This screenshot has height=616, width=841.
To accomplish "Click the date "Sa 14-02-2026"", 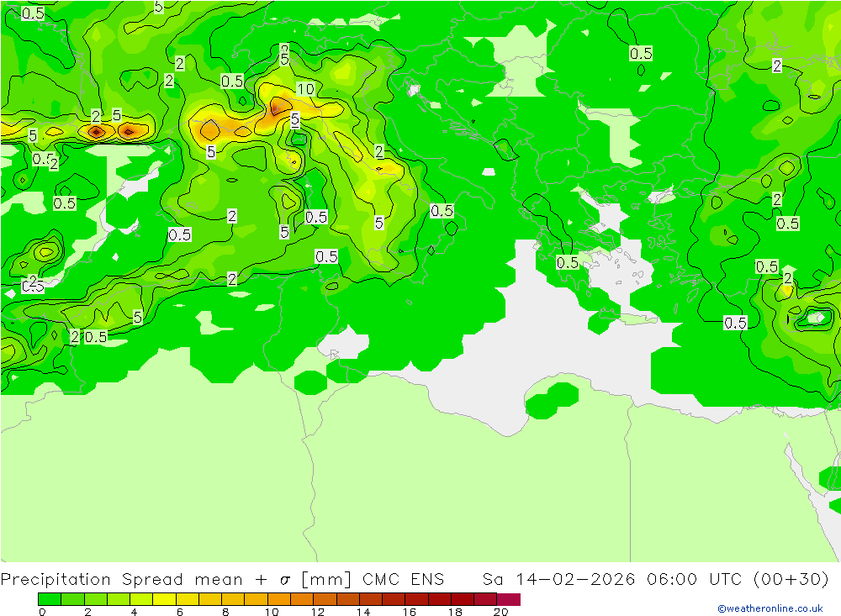I will 558,580.
